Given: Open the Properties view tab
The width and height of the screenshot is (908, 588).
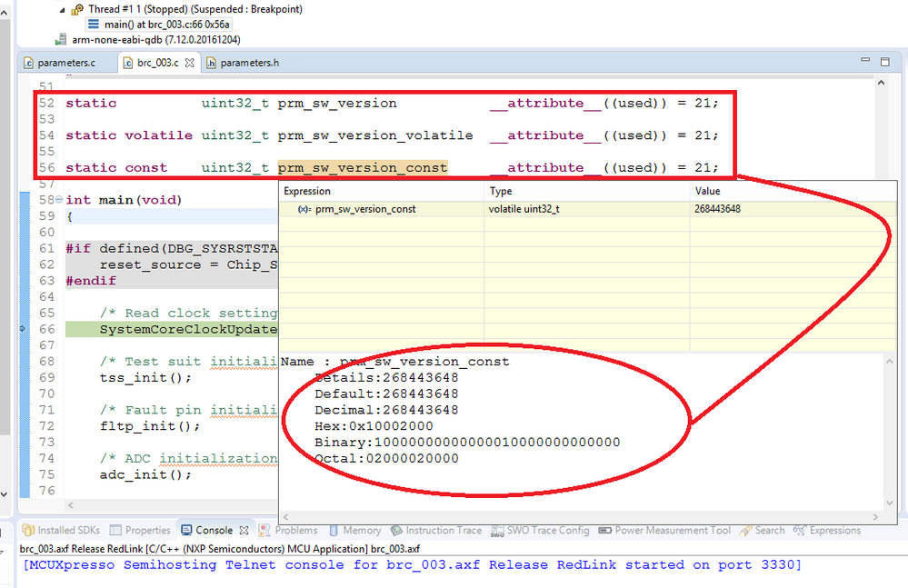Looking at the screenshot, I should pyautogui.click(x=141, y=530).
